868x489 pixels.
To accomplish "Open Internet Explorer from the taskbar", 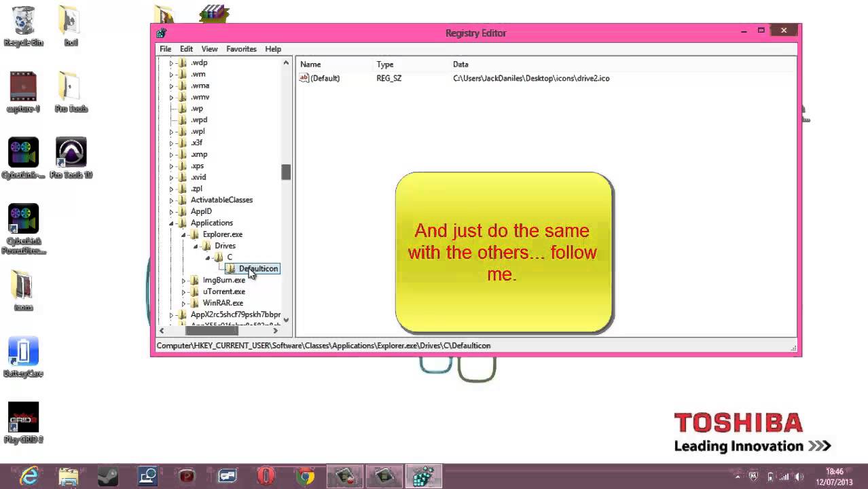I will [x=30, y=476].
